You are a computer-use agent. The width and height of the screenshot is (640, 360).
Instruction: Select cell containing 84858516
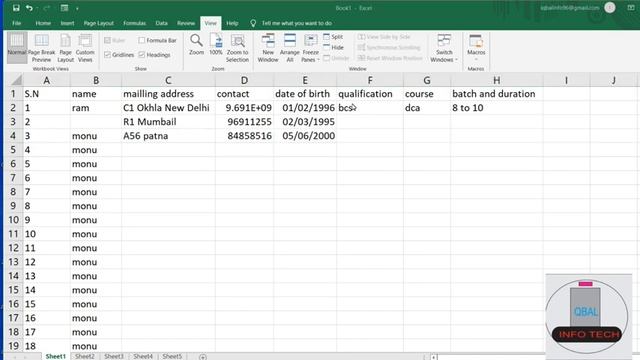click(x=244, y=136)
